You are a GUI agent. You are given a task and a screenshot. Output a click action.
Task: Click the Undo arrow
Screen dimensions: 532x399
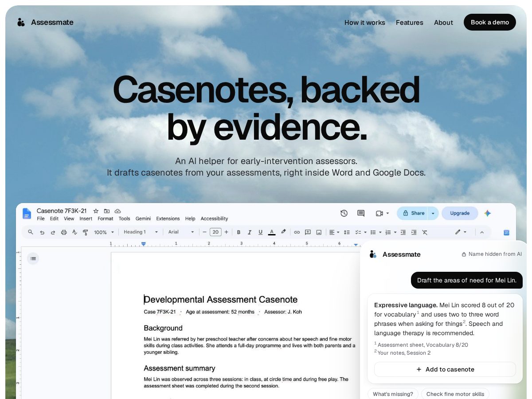click(x=42, y=232)
